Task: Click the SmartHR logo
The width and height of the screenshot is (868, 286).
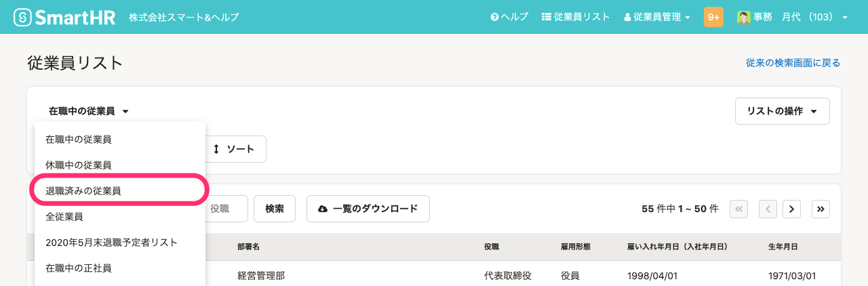Action: point(65,17)
